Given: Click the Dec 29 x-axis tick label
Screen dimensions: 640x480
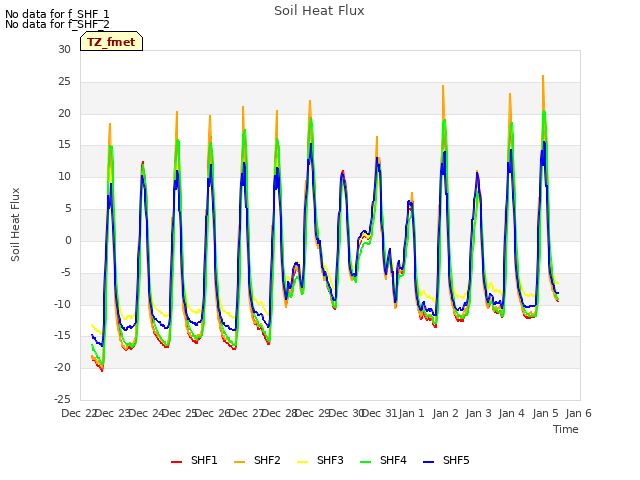Looking at the screenshot, I should tap(312, 413).
